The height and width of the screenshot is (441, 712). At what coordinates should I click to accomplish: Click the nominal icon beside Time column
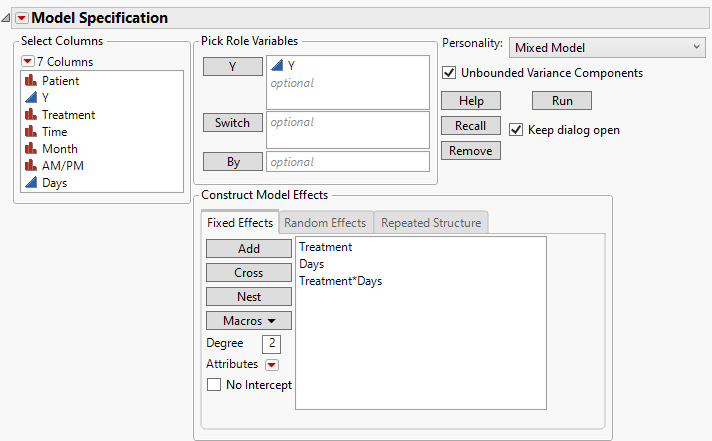click(x=31, y=132)
